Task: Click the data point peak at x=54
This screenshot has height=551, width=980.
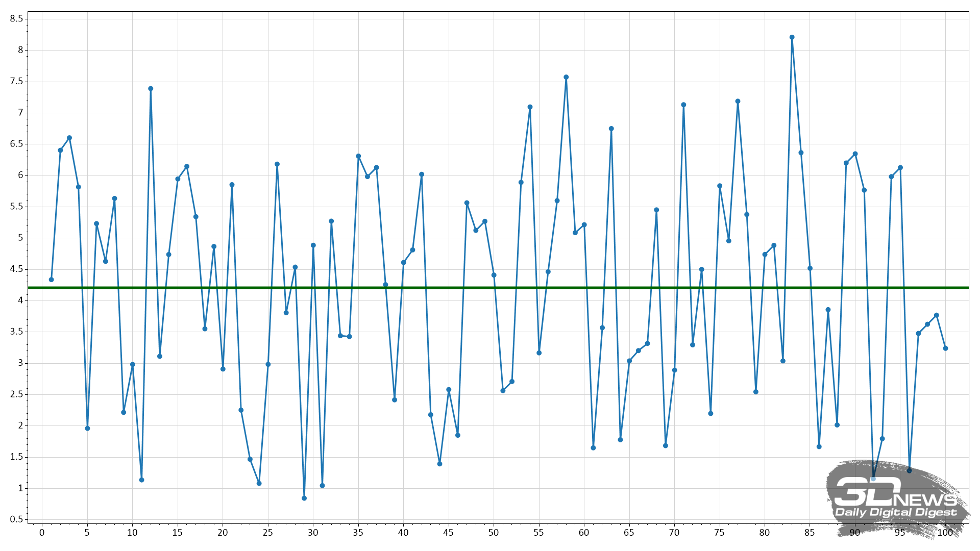Action: (x=530, y=107)
